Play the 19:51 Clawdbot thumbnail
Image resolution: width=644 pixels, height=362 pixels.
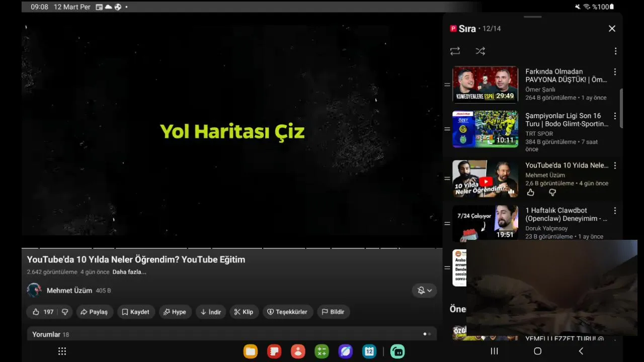pyautogui.click(x=485, y=224)
